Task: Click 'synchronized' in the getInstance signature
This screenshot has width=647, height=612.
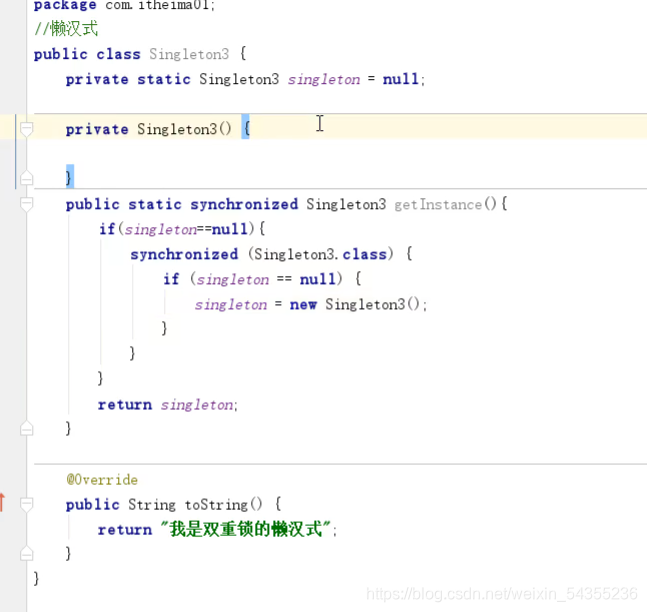Action: [x=244, y=204]
